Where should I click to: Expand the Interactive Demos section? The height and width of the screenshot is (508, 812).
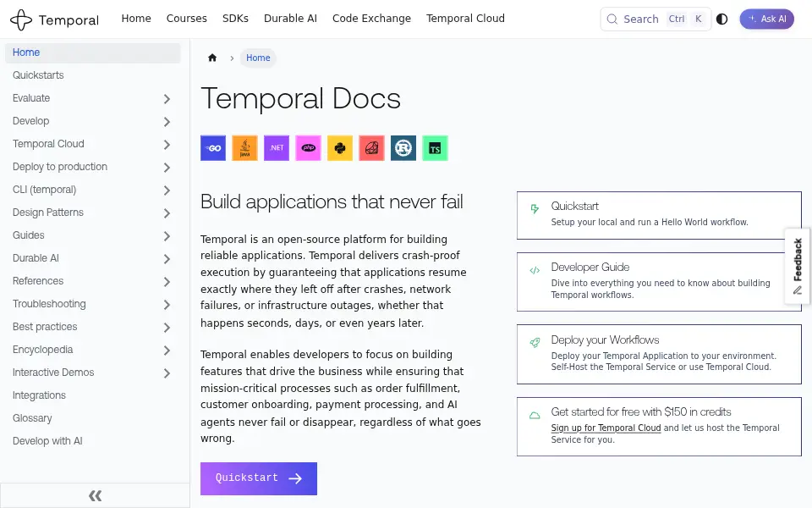(167, 373)
